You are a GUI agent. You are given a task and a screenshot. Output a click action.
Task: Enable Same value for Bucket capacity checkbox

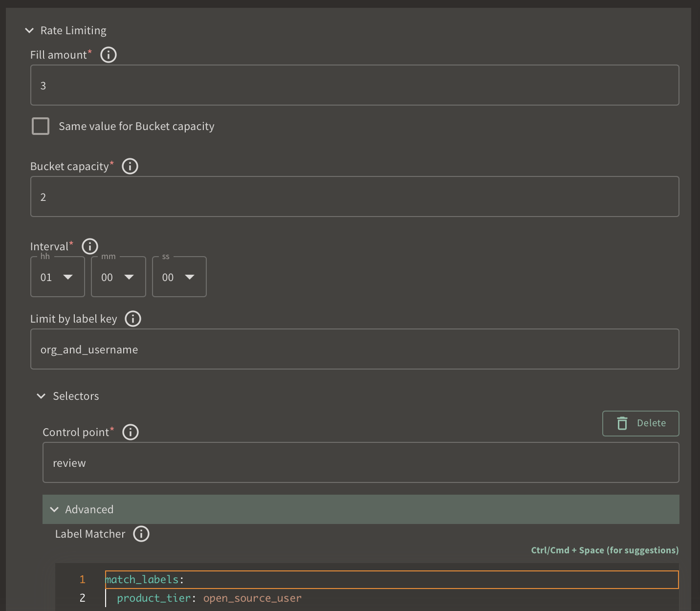41,126
